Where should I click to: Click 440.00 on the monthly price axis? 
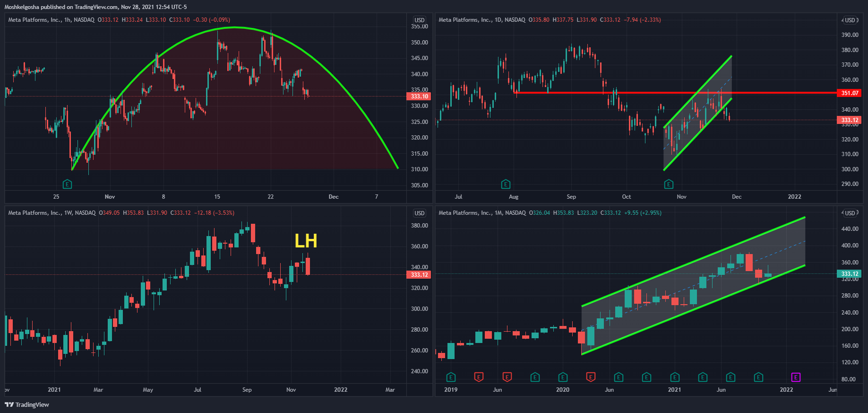pyautogui.click(x=850, y=228)
